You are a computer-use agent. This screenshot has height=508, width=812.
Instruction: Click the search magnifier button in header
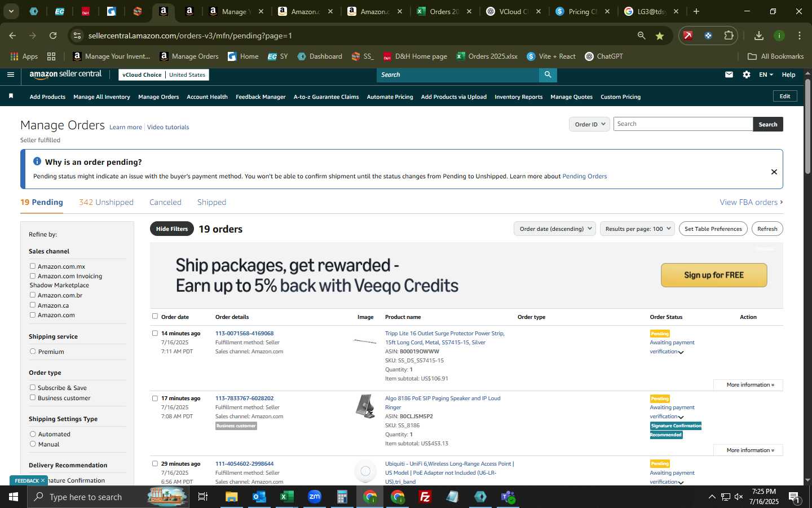point(548,75)
